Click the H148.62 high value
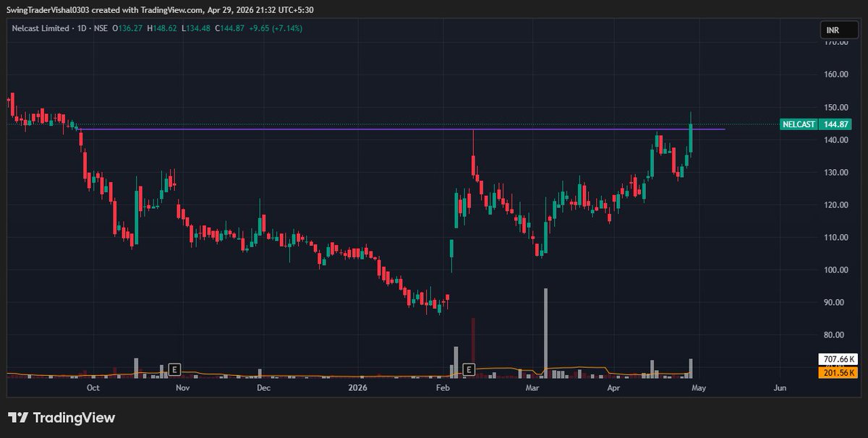This screenshot has width=868, height=438. [x=163, y=28]
